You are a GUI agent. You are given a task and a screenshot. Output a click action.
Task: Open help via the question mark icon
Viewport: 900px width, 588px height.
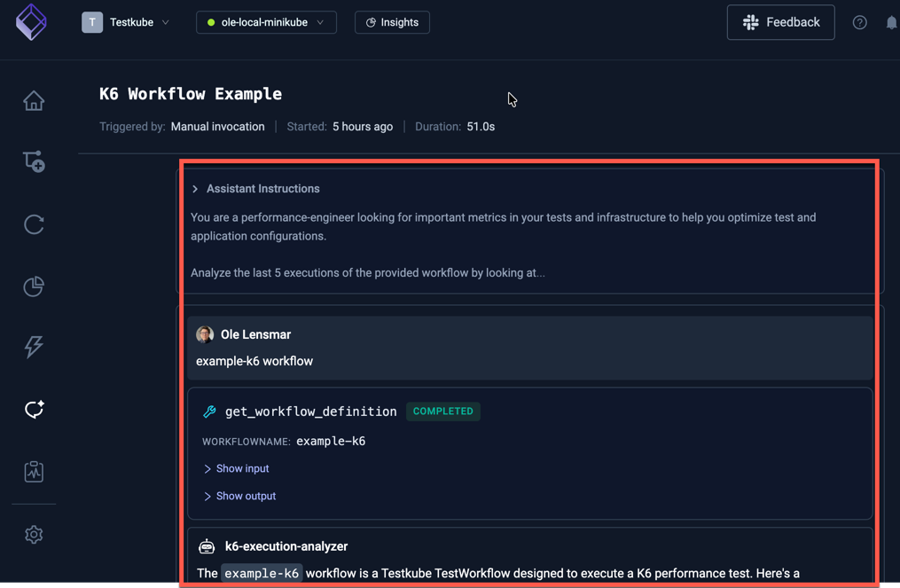[858, 22]
